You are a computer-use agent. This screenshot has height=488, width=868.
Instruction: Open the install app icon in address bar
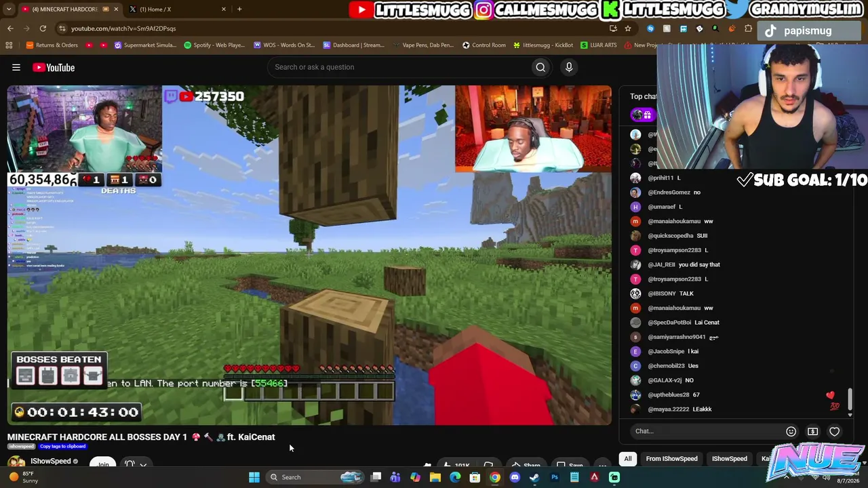tap(613, 28)
